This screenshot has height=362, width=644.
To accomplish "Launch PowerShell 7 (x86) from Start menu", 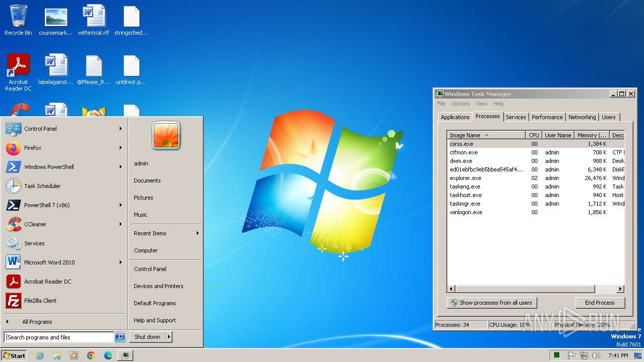I will point(63,205).
